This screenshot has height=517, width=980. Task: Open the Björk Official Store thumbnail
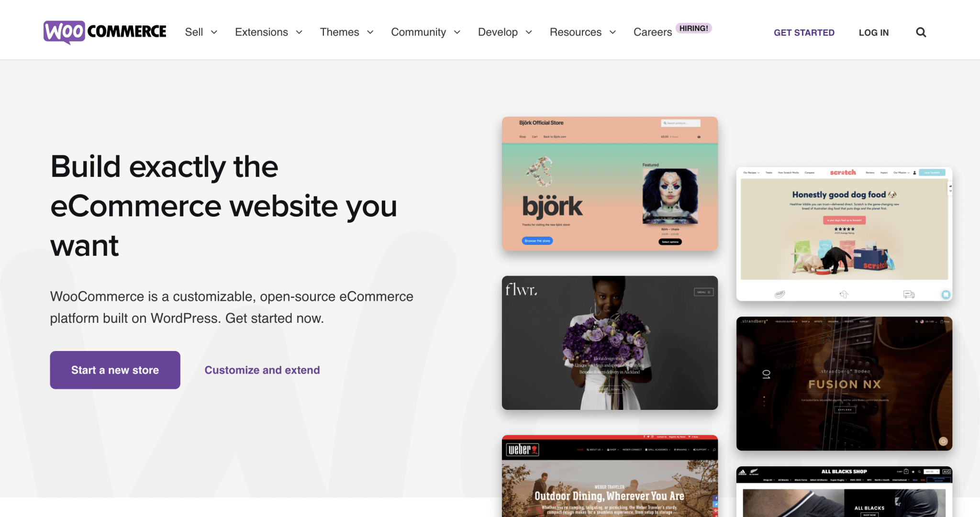coord(610,184)
